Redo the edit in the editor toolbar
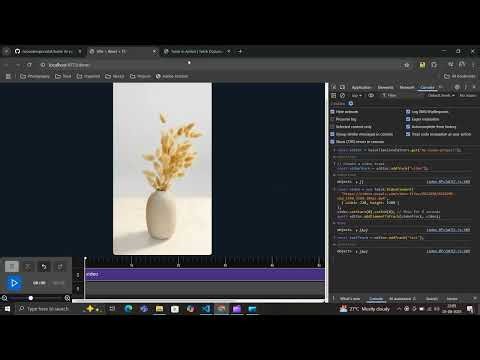The width and height of the screenshot is (480, 360). (60, 267)
